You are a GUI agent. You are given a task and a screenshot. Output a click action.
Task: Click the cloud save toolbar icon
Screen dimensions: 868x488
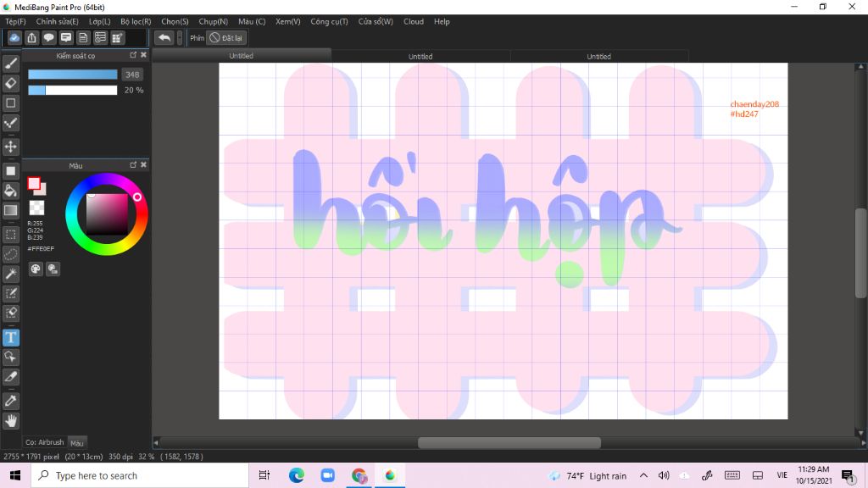[14, 37]
